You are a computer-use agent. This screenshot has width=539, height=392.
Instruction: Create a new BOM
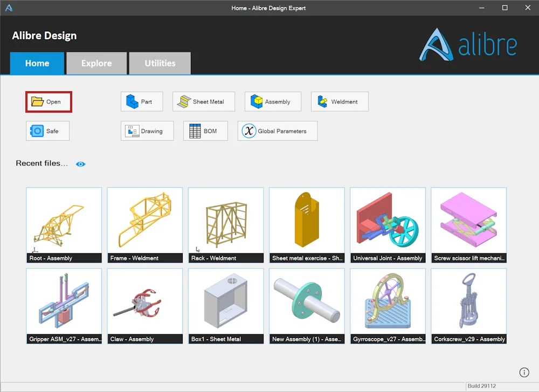coord(205,130)
